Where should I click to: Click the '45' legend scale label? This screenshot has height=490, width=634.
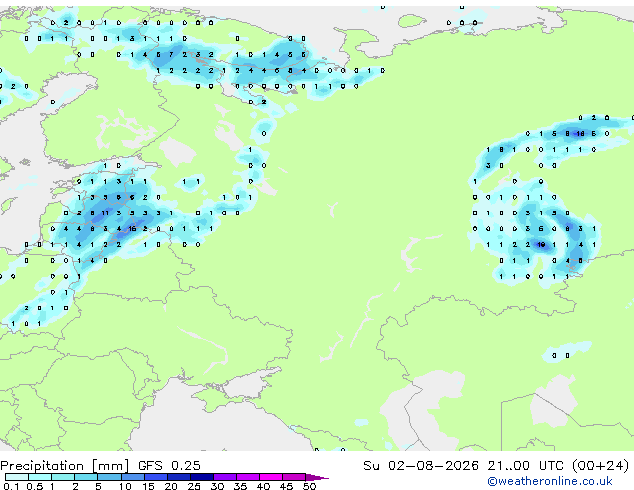click(286, 486)
